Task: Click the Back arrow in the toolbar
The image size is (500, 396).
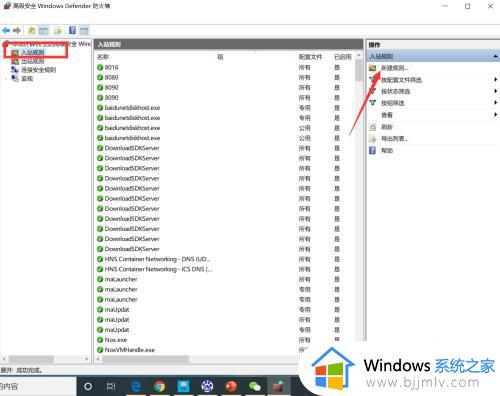Action: (x=6, y=31)
